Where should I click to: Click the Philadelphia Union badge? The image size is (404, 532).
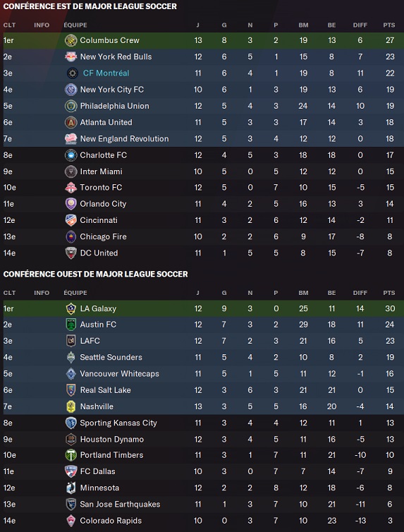71,106
